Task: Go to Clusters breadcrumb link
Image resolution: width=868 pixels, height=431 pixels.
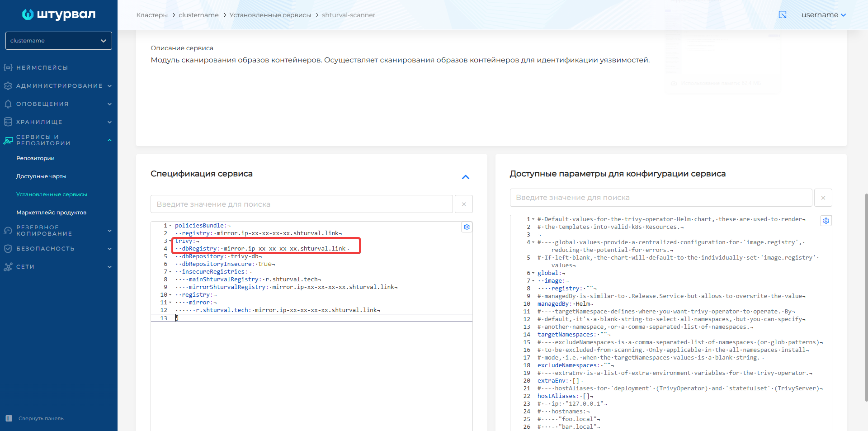Action: coord(152,15)
